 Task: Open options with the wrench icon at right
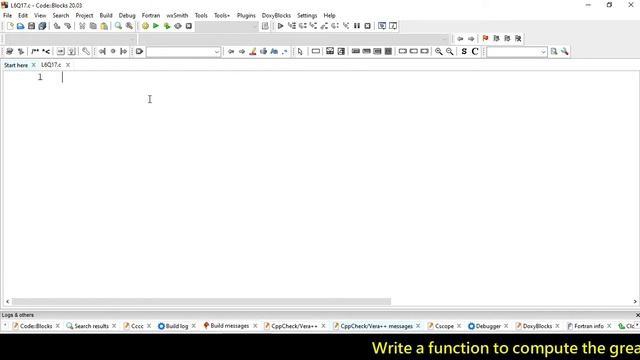pos(564,51)
